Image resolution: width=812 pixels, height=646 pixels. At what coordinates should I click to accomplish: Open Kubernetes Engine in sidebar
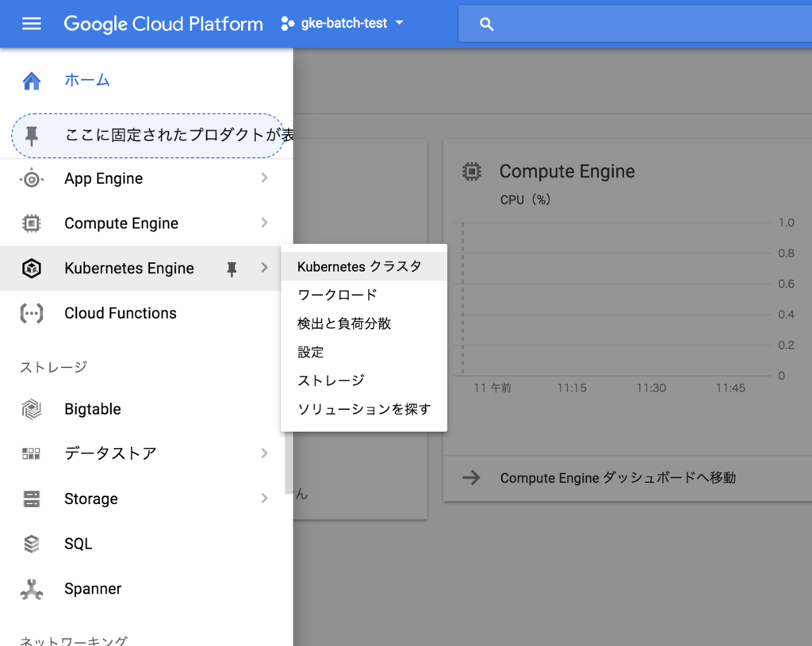click(129, 268)
